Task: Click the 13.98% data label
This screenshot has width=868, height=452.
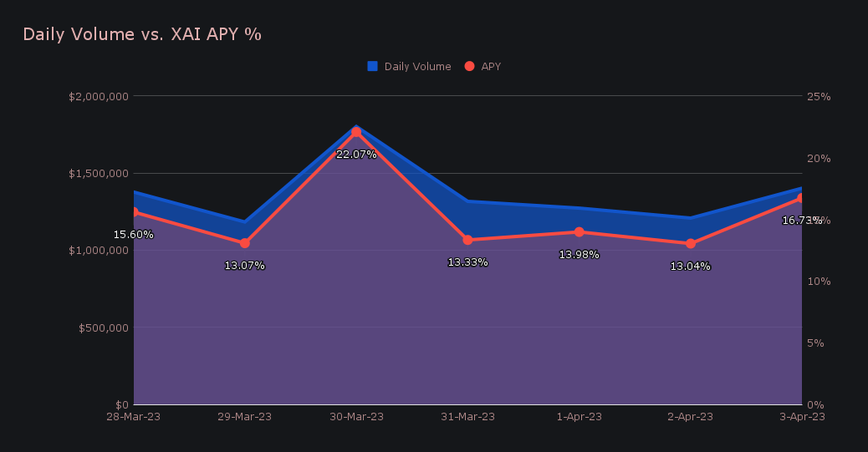Action: click(579, 255)
